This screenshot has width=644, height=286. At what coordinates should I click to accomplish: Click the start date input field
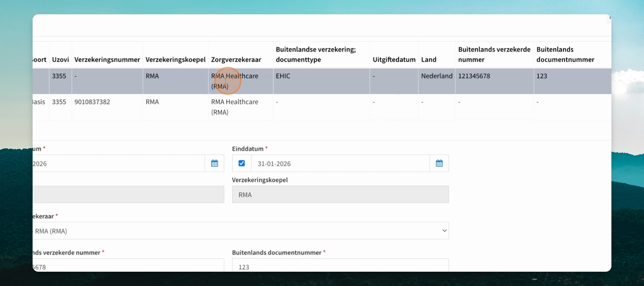[118, 163]
